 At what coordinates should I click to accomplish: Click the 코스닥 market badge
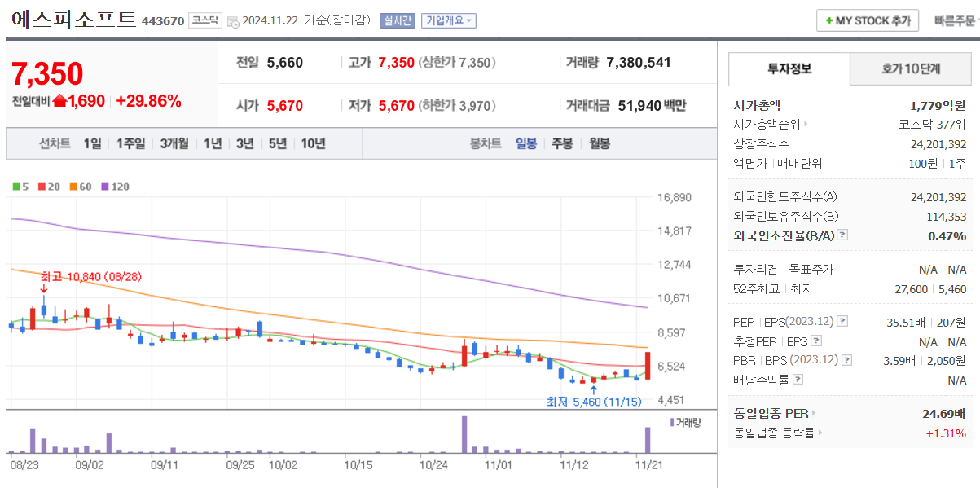pyautogui.click(x=204, y=20)
